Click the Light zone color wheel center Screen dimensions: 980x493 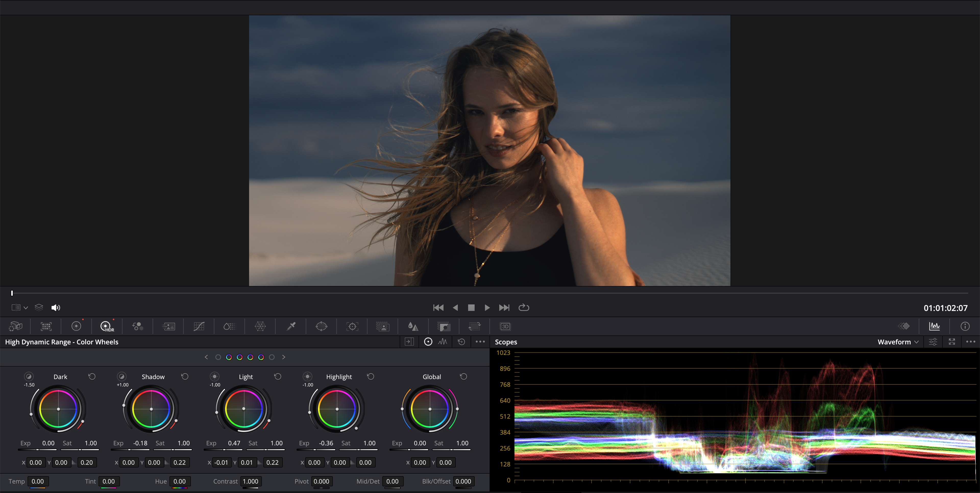(244, 409)
